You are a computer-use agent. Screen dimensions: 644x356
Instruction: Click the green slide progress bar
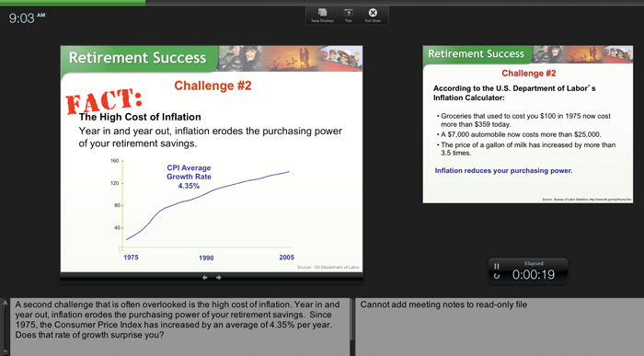tap(73, 3)
